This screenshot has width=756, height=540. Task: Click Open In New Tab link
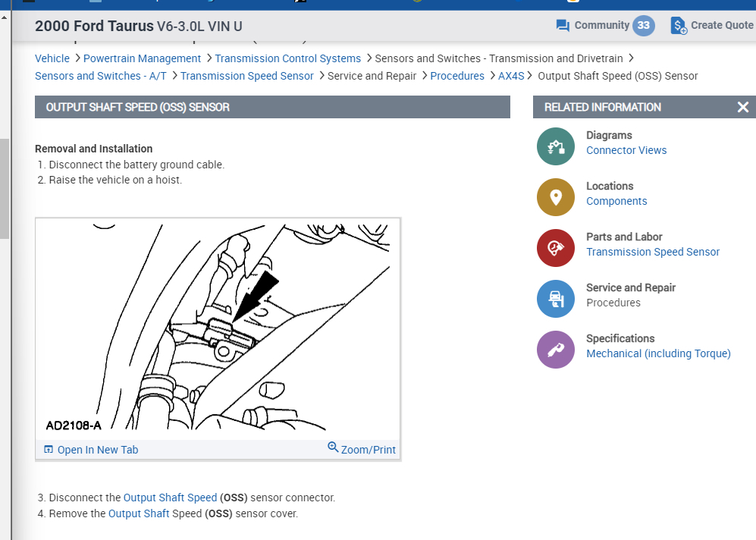[x=98, y=450]
